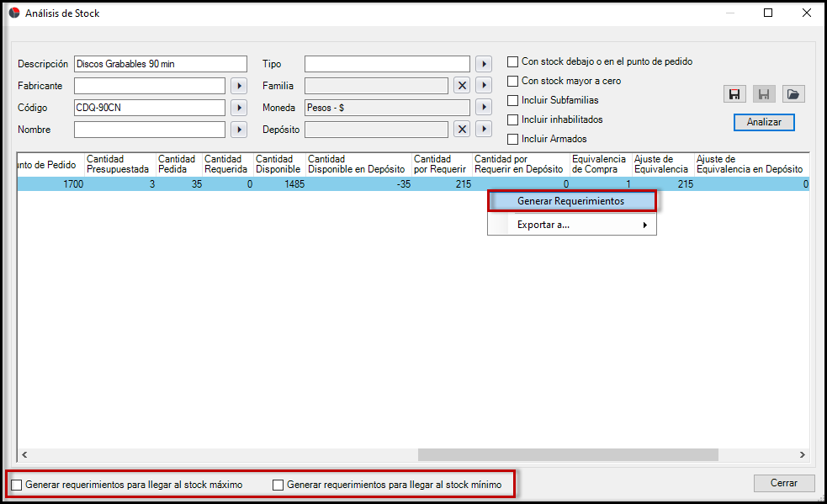Select the cell with value -35
Screen dimensions: 827x504
pyautogui.click(x=358, y=184)
